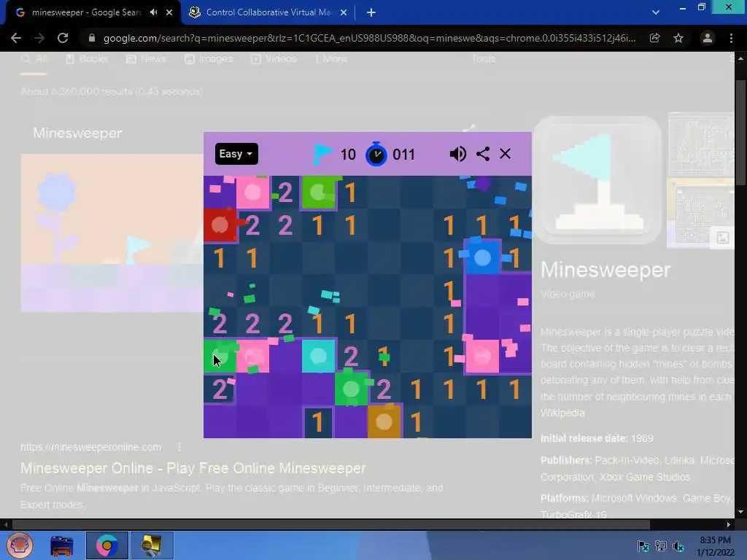This screenshot has height=560, width=747.
Task: Click the cyan mine tile
Action: click(x=318, y=356)
